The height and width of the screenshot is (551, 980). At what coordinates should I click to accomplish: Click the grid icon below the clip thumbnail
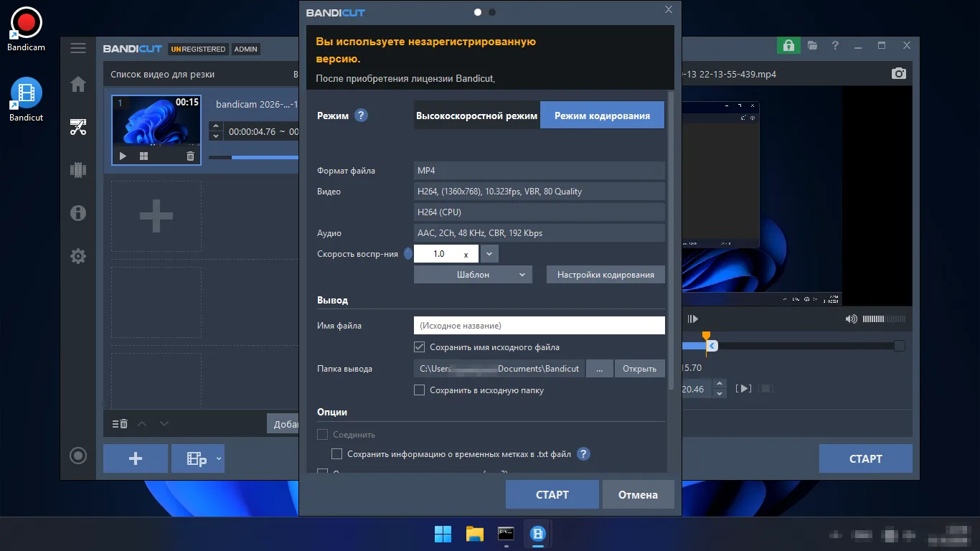pyautogui.click(x=143, y=156)
